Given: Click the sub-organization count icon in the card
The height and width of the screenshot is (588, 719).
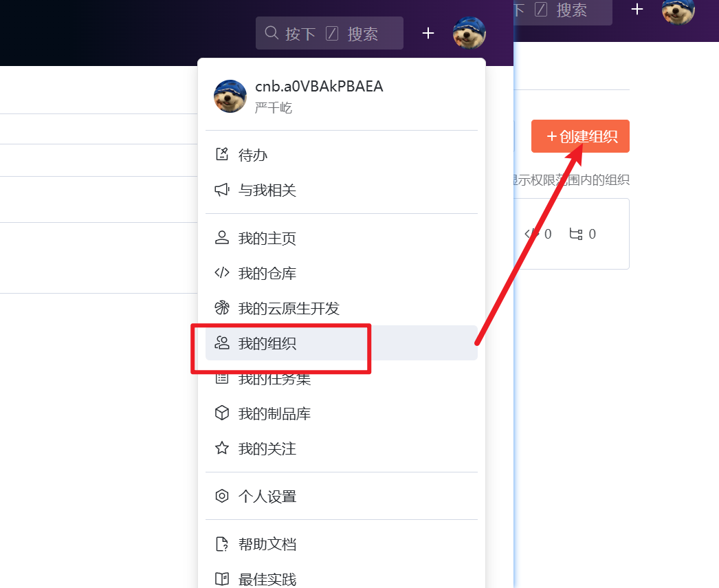Looking at the screenshot, I should click(575, 234).
